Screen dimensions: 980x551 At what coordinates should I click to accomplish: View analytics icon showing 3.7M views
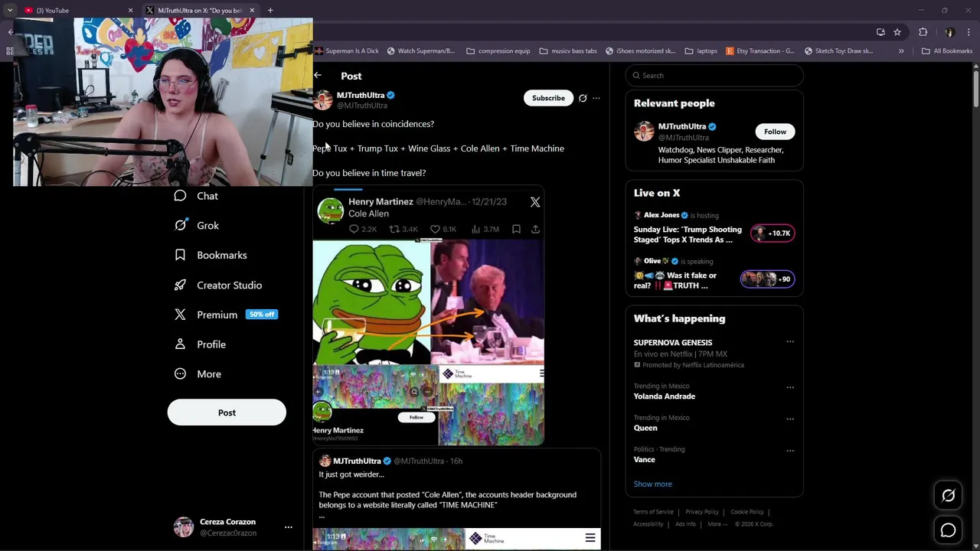coord(475,229)
